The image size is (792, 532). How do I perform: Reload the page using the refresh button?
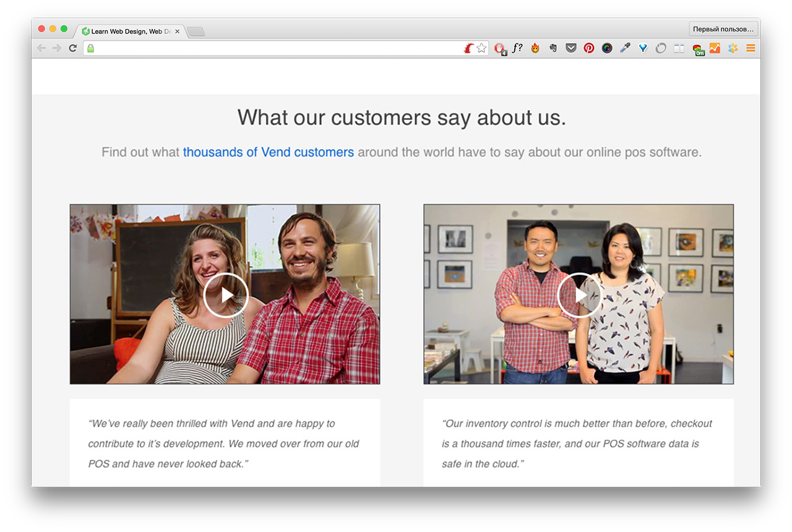pyautogui.click(x=72, y=48)
